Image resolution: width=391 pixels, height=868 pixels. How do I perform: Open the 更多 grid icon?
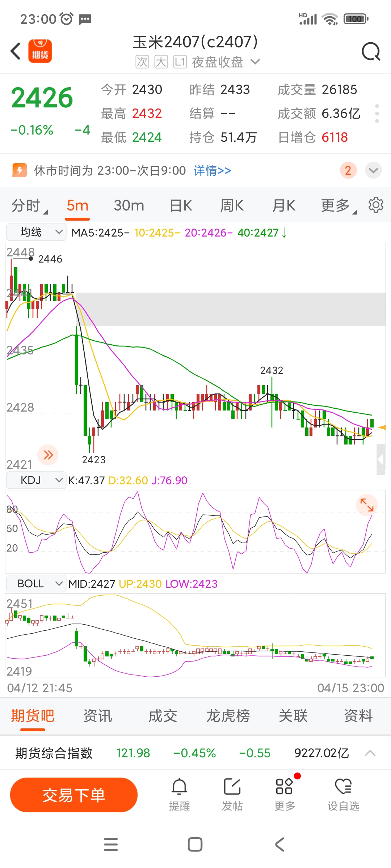[x=285, y=787]
